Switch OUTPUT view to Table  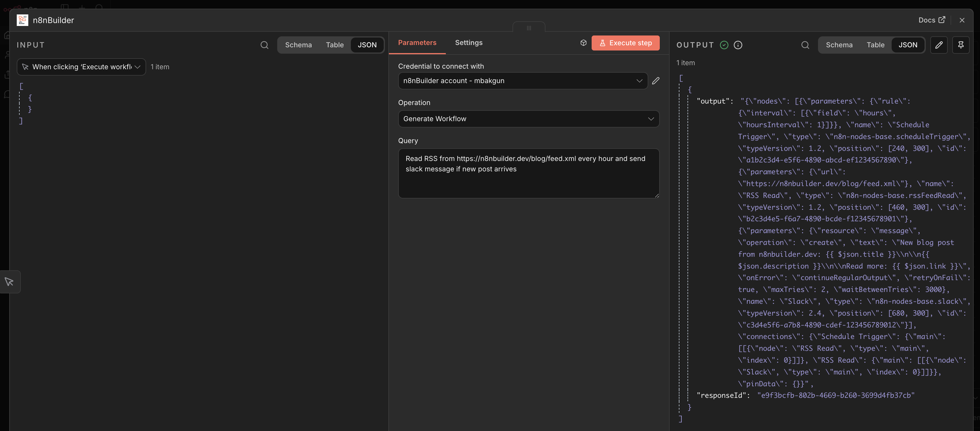(x=875, y=45)
